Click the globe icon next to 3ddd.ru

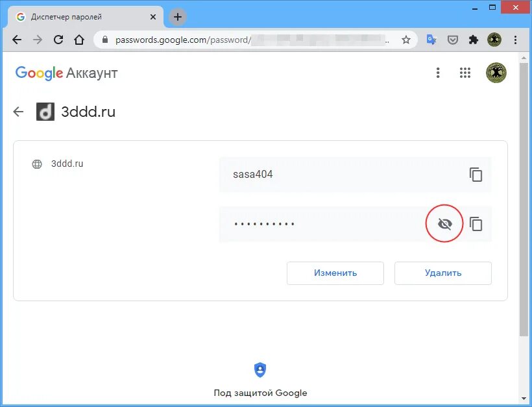coord(37,164)
